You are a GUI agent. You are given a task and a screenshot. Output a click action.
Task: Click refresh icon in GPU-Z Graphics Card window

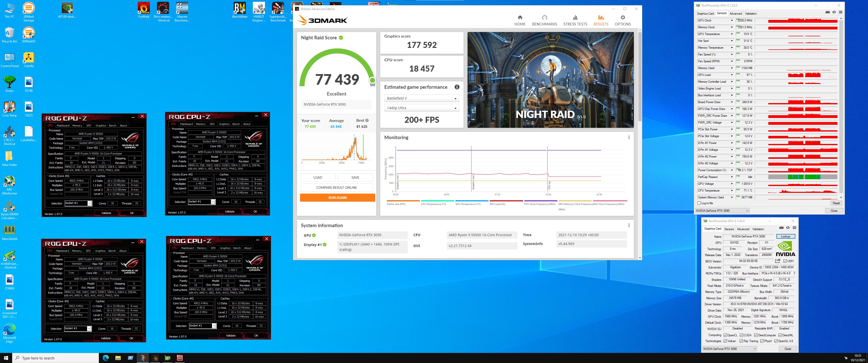(788, 228)
